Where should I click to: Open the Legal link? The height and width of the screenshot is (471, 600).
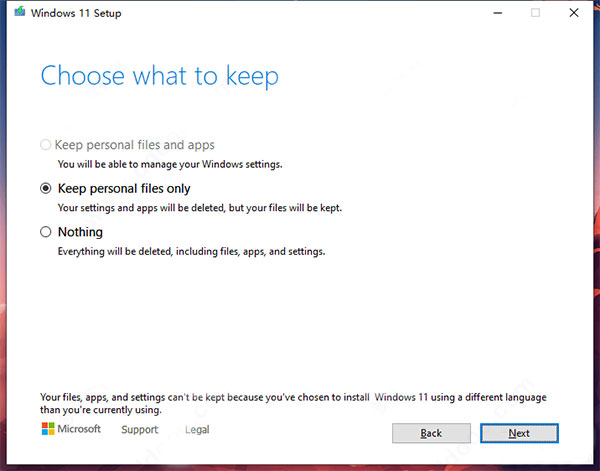[197, 430]
